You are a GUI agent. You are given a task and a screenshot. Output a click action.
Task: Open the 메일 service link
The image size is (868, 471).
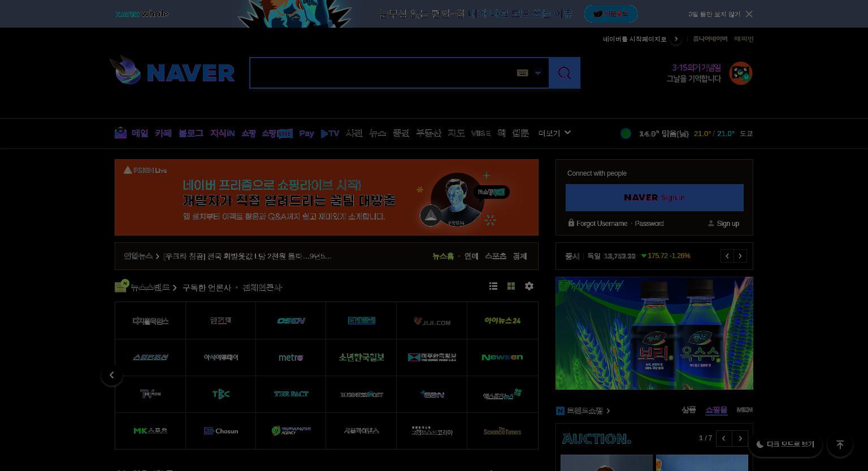click(x=140, y=133)
